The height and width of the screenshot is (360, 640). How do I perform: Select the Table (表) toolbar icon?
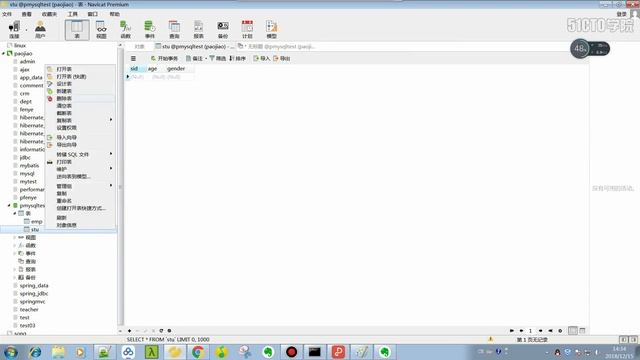tap(77, 30)
